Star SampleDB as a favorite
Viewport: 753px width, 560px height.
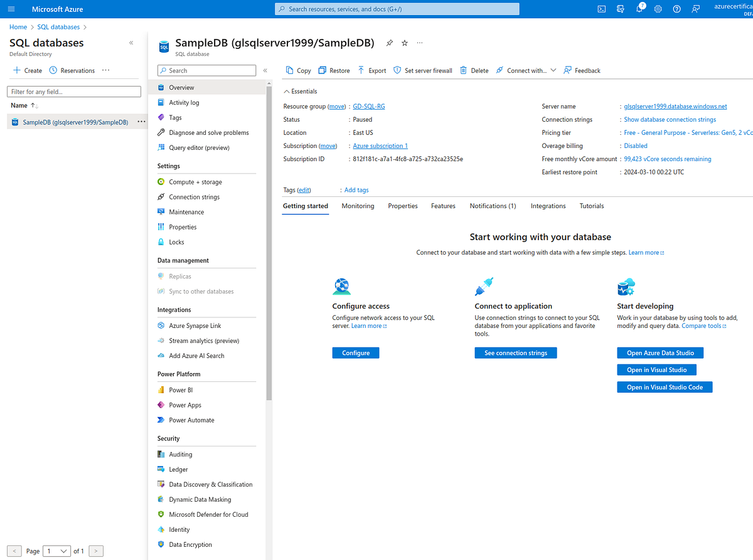pyautogui.click(x=404, y=43)
